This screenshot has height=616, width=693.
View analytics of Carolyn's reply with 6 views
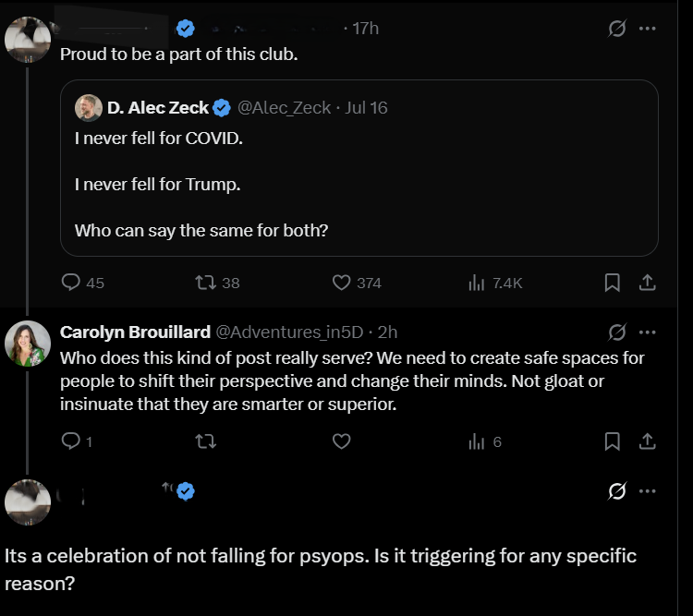(478, 441)
